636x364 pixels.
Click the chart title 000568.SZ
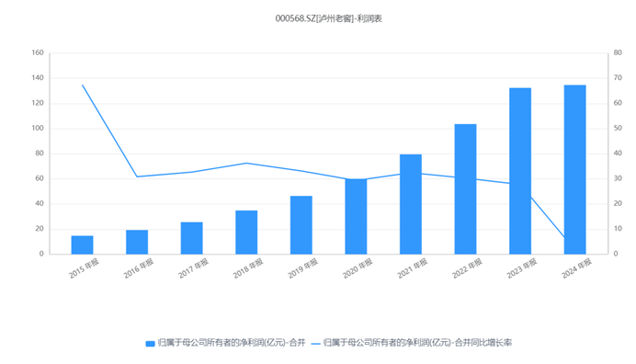(x=328, y=18)
